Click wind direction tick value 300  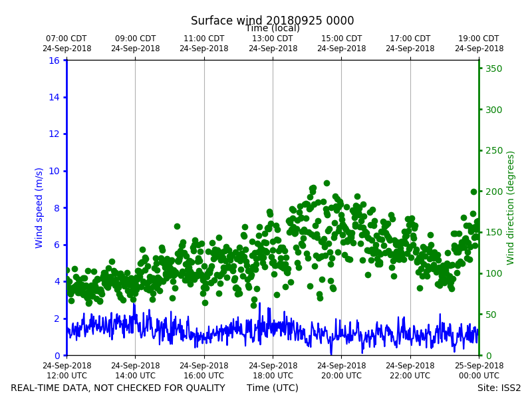click(493, 110)
